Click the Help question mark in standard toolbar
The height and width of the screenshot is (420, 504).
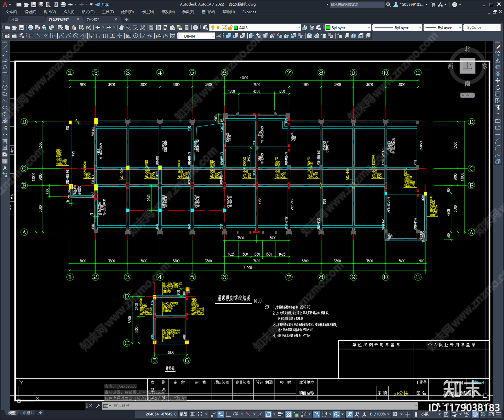click(195, 28)
